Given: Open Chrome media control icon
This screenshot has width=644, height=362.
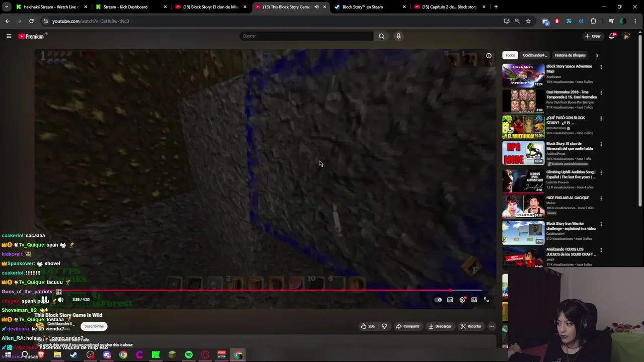Looking at the screenshot, I should [x=611, y=21].
